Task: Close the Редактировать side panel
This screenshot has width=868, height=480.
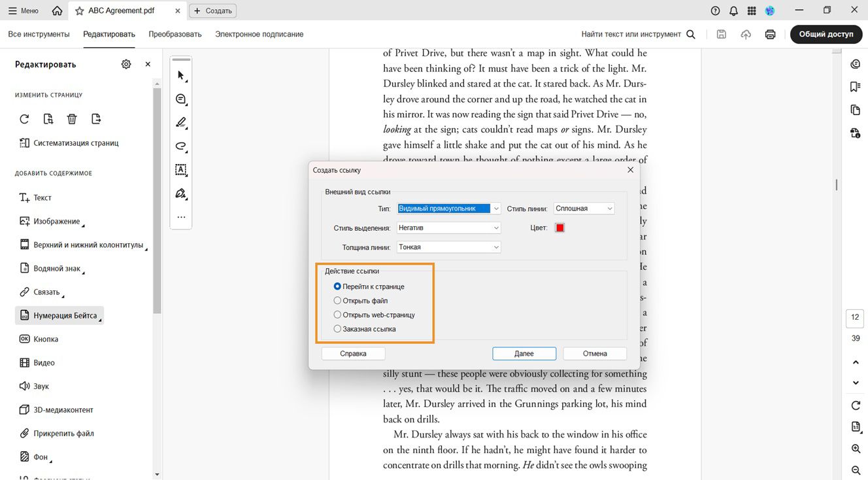Action: pyautogui.click(x=148, y=64)
